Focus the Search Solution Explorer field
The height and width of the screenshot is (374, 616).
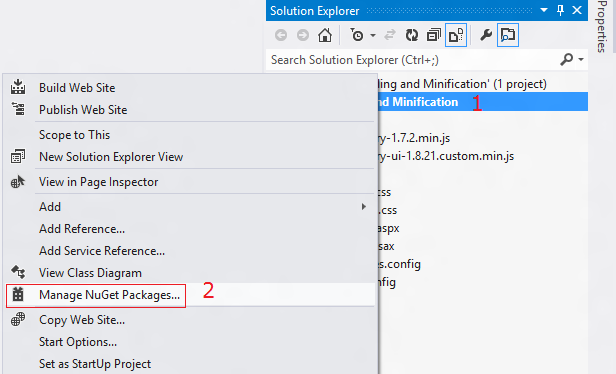[412, 60]
